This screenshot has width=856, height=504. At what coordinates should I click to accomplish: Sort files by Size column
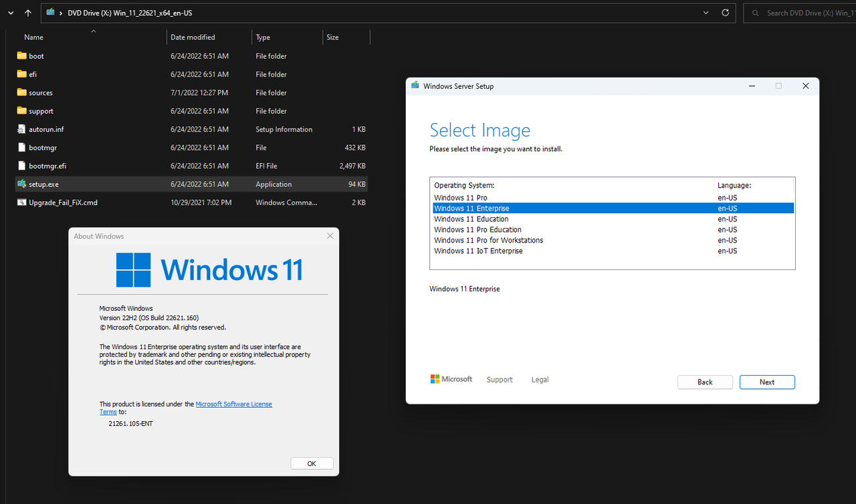[332, 37]
